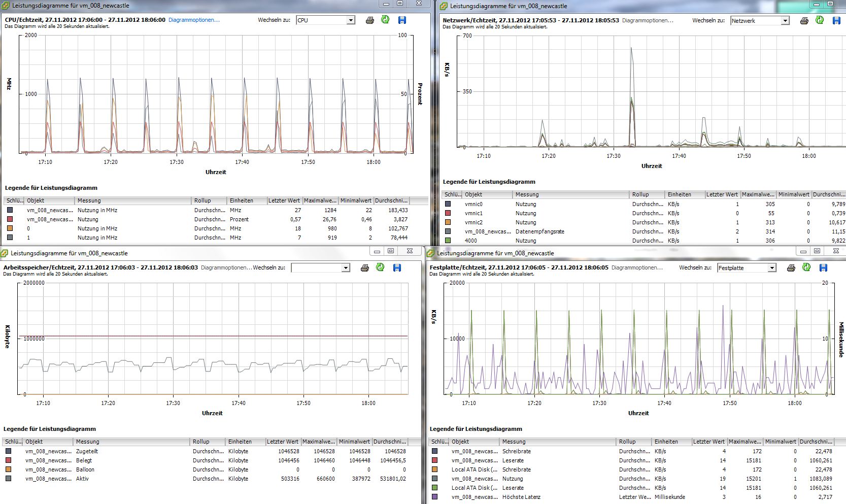Refresh the CPU performance chart
846x504 pixels.
pyautogui.click(x=385, y=20)
